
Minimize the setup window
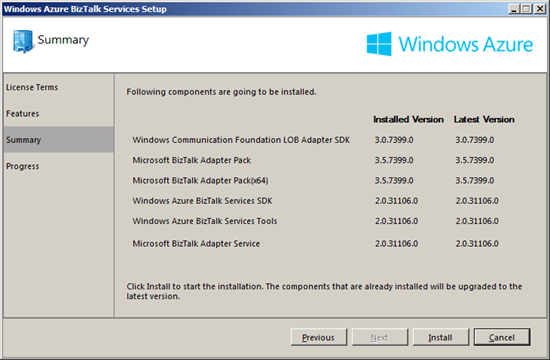click(x=514, y=9)
